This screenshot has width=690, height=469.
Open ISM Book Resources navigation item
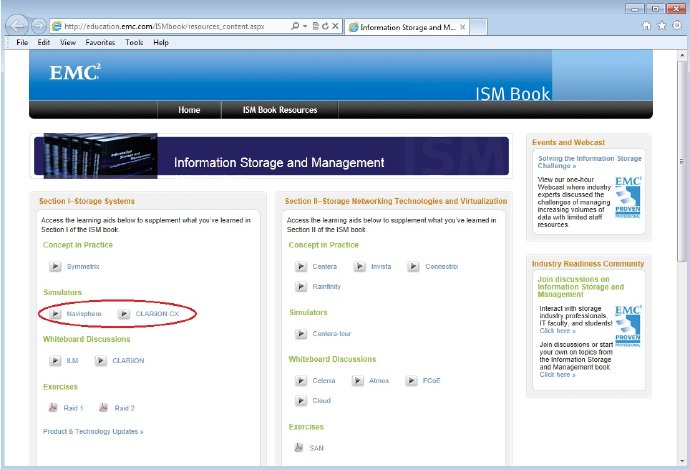[280, 110]
